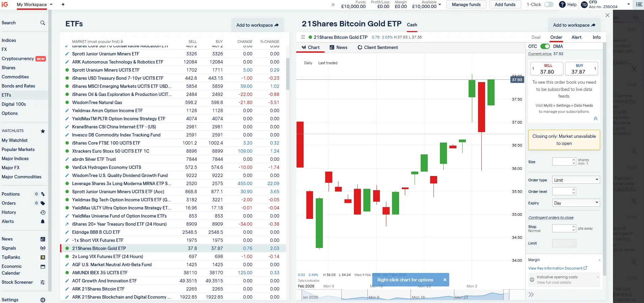Focus the Stop pts away input

click(x=562, y=228)
